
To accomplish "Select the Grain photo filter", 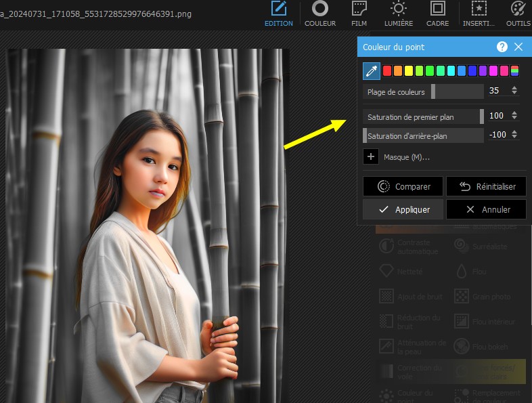I will pyautogui.click(x=483, y=297).
